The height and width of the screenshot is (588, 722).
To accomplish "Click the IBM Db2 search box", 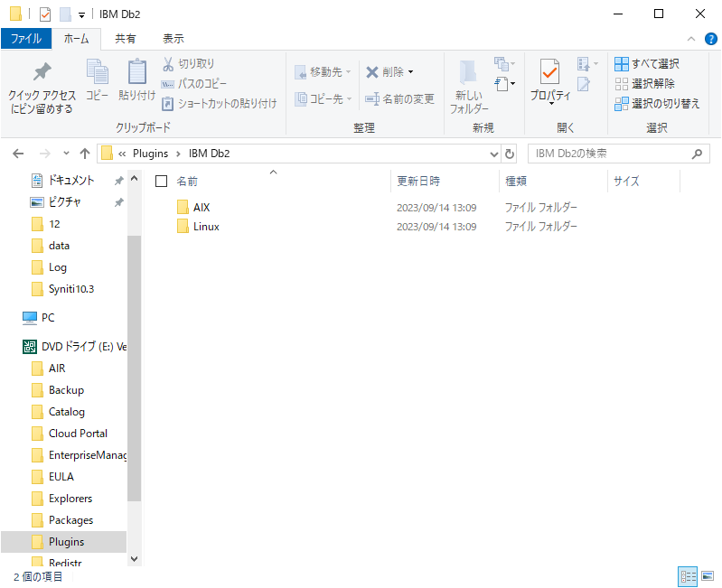I will [610, 154].
